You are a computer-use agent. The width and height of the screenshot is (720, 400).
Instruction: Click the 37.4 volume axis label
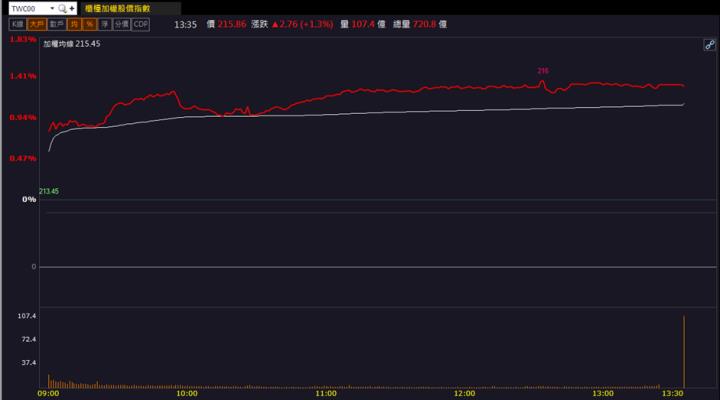click(x=28, y=363)
